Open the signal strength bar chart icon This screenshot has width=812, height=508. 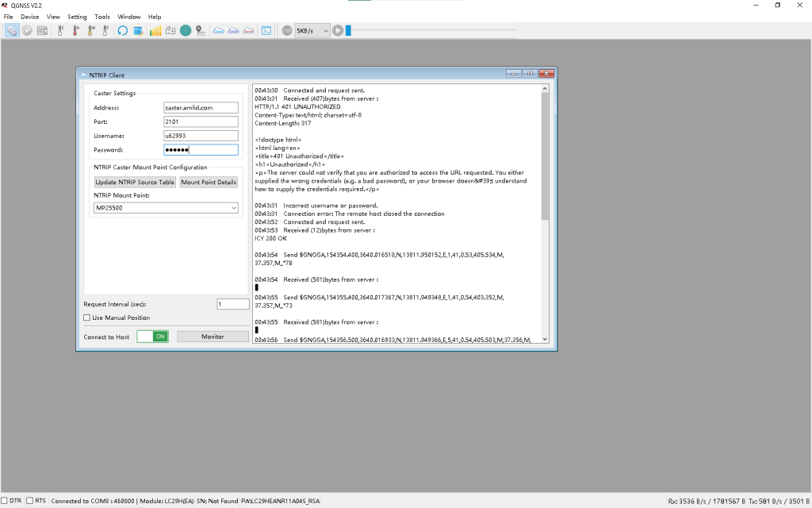tap(155, 31)
